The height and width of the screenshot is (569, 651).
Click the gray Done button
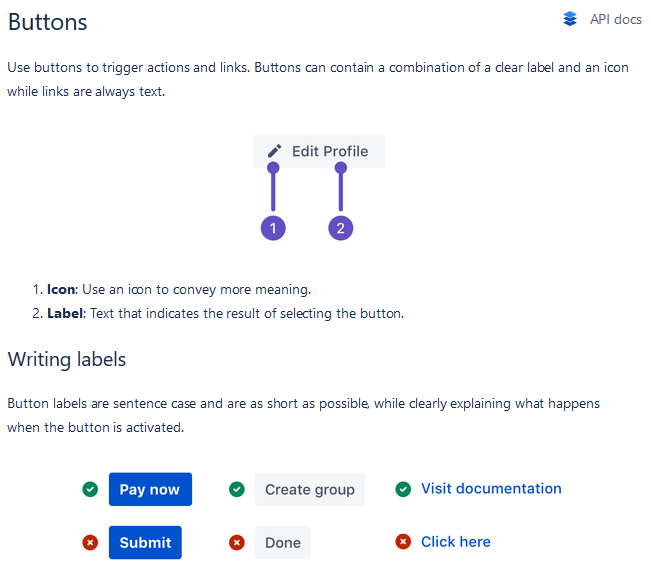click(x=283, y=542)
